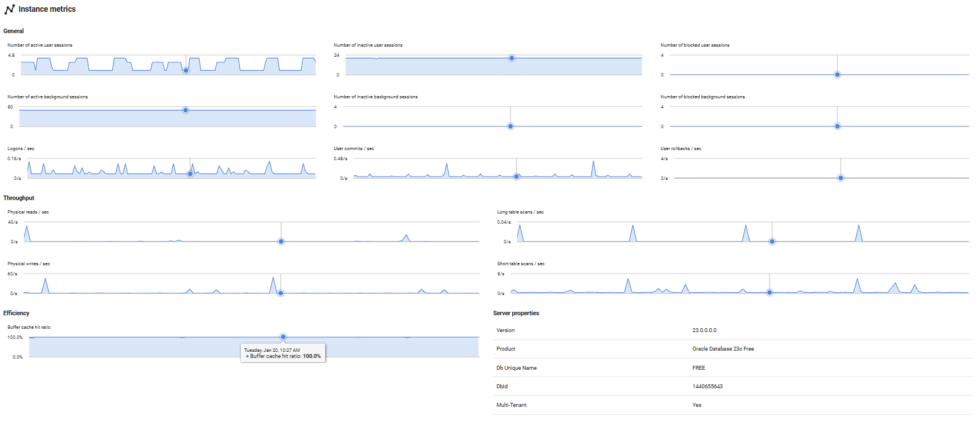Select the Buffer cache hit ratio data point
The image size is (980, 422).
283,337
